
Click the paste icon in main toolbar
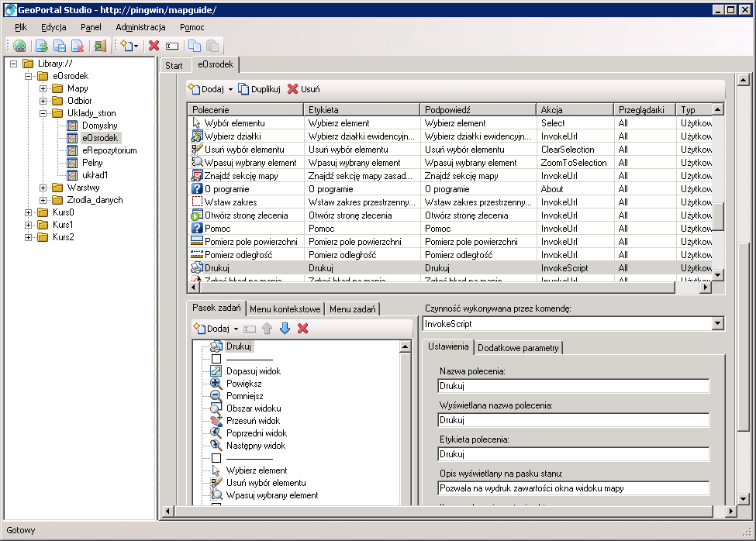tap(212, 46)
